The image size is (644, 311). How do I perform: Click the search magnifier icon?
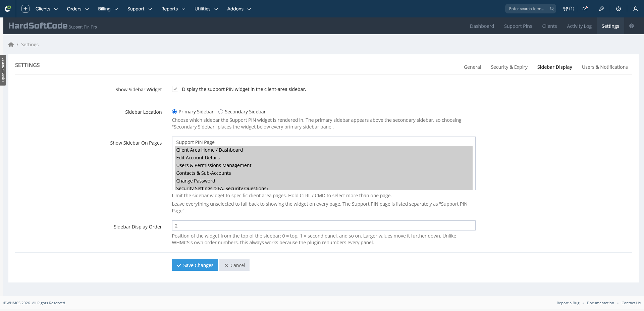click(x=552, y=9)
